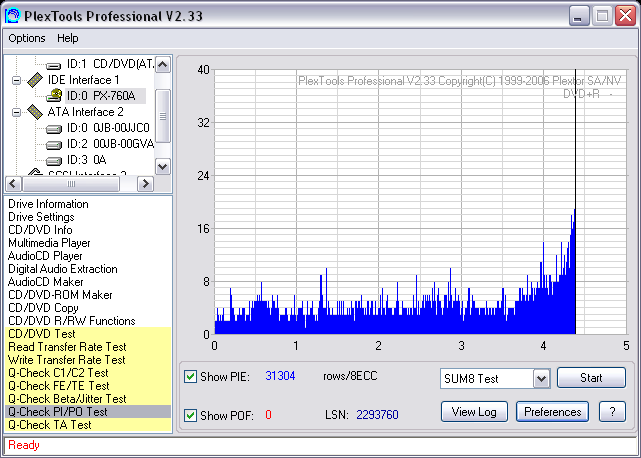Select Q-Check FE/TE Test

click(x=88, y=386)
